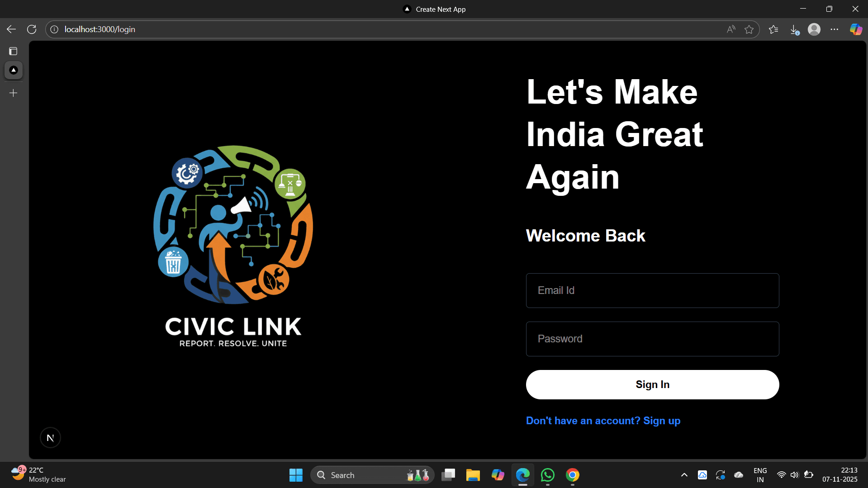The image size is (868, 488).
Task: Open browser downloads
Action: click(795, 29)
